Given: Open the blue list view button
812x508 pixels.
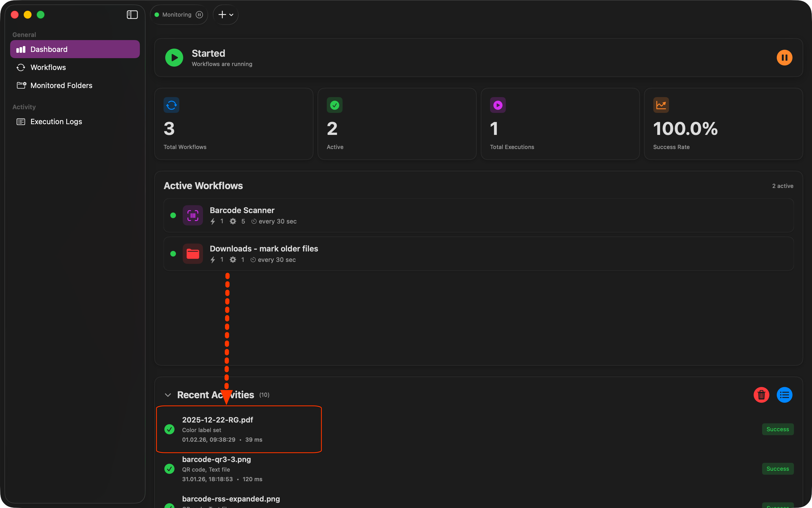Looking at the screenshot, I should click(x=784, y=395).
